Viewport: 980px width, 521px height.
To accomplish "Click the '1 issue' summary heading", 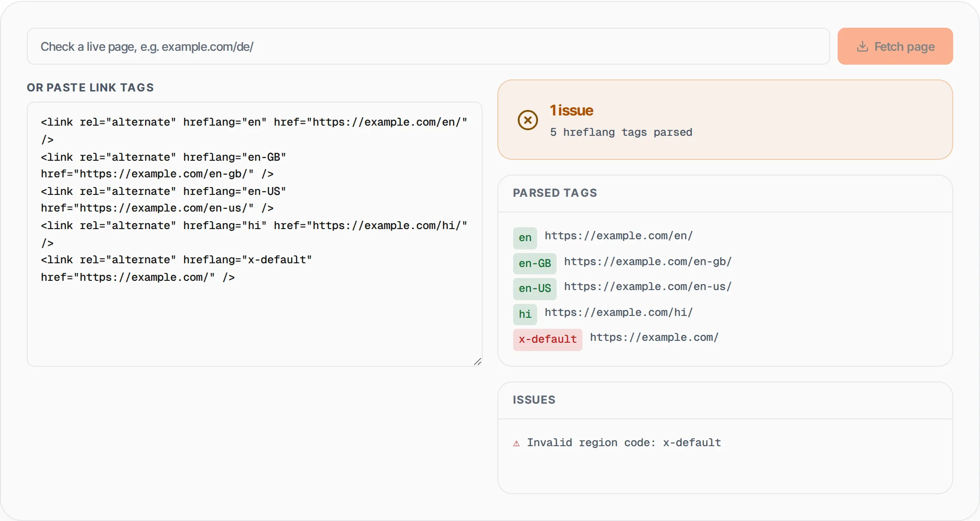I will click(x=571, y=110).
